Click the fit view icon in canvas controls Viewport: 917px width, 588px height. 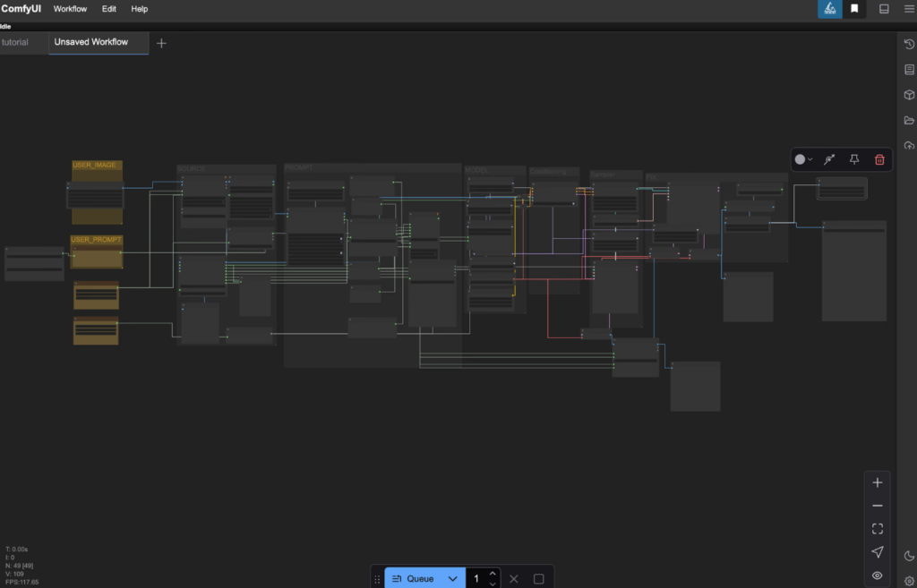click(x=878, y=529)
